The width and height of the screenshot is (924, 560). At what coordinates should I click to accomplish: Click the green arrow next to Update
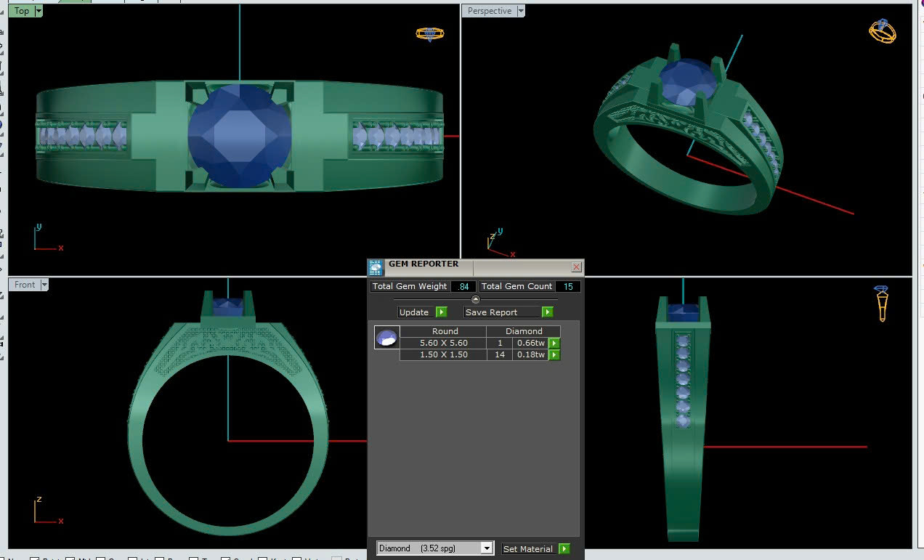tap(441, 312)
